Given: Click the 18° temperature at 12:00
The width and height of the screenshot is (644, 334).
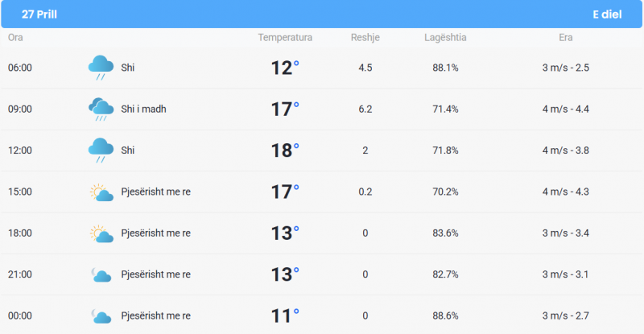Looking at the screenshot, I should [x=285, y=151].
